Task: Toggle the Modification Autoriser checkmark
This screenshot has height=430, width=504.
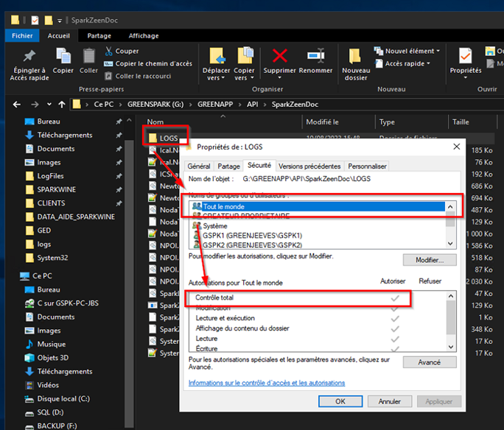Action: tap(394, 308)
